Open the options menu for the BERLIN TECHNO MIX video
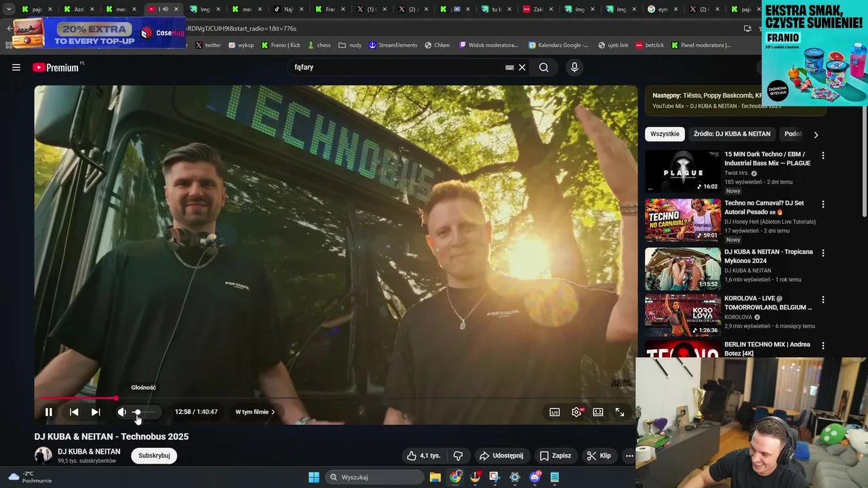Screen dimensions: 868x488 (x=823, y=346)
